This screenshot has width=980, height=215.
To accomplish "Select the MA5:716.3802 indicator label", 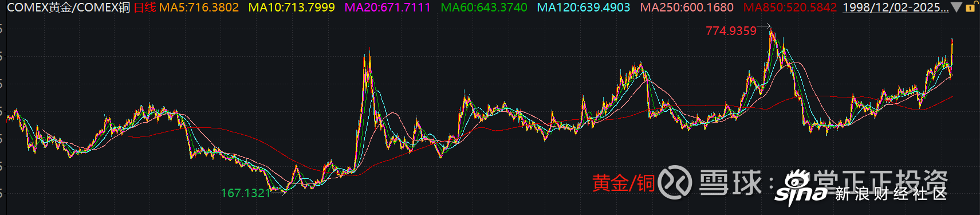I will (x=199, y=7).
